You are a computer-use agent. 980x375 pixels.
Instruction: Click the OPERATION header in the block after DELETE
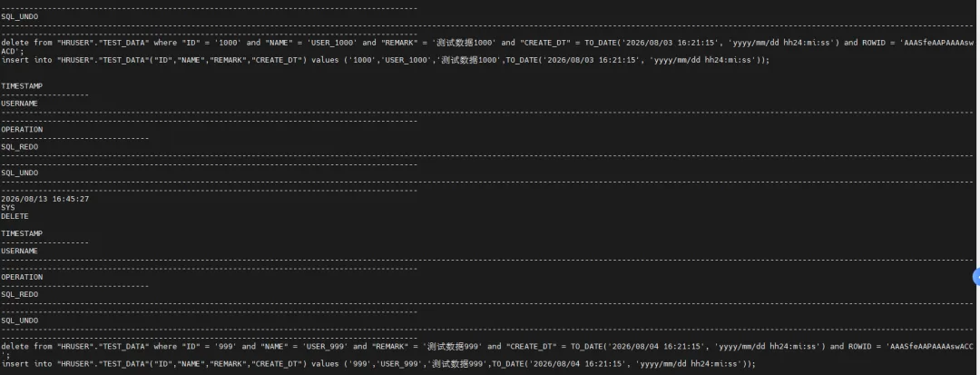[x=22, y=277]
